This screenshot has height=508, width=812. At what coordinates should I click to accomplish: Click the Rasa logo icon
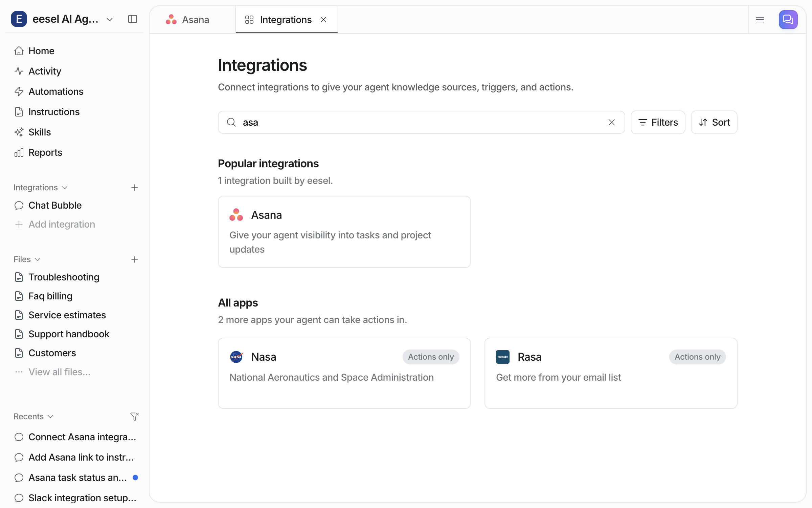503,357
